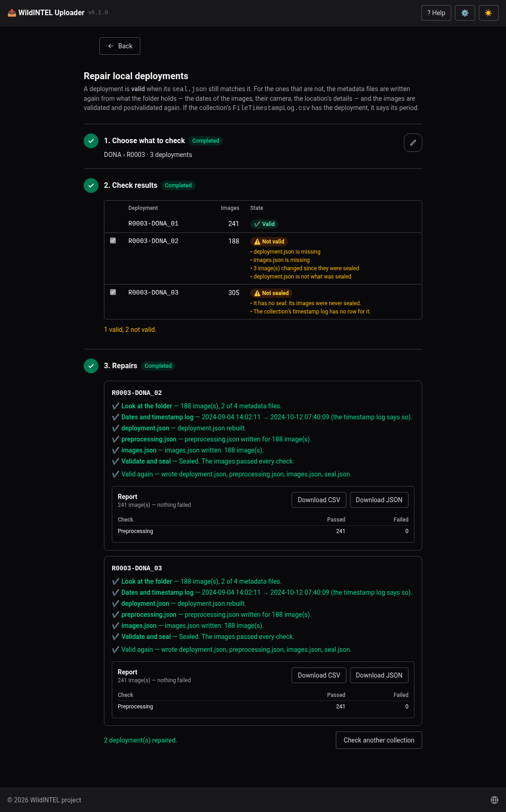The image size is (506, 812).
Task: Toggle the R0003-DONA_03 checkbox
Action: point(113,292)
